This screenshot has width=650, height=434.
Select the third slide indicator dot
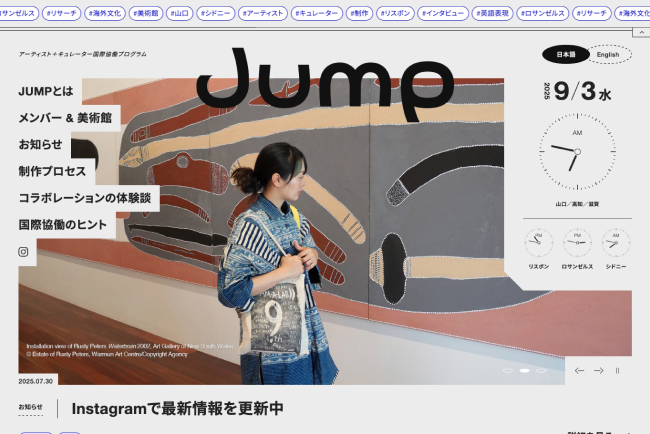coord(541,371)
